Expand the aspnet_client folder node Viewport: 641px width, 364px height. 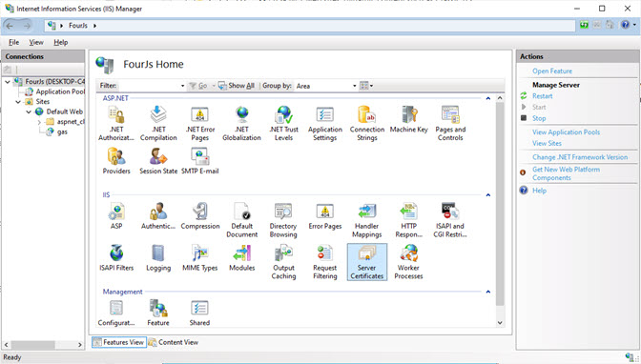(39, 122)
